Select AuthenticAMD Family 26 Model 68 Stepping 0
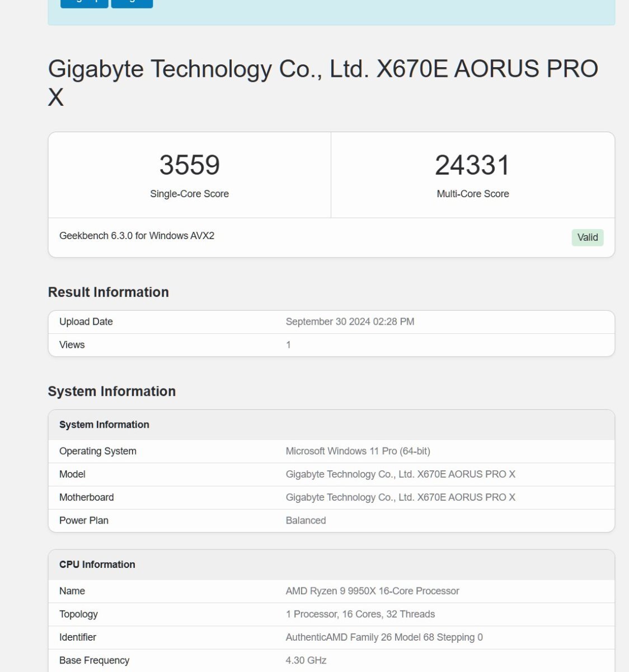Viewport: 629px width, 672px height. point(384,637)
